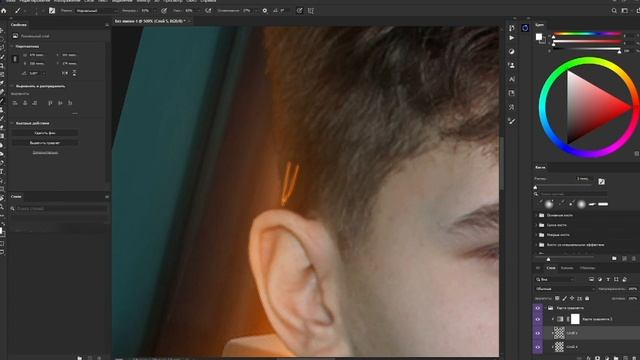Image resolution: width=640 pixels, height=360 pixels.
Task: Collapse Выровнять и распределить section
Action: pyautogui.click(x=12, y=86)
